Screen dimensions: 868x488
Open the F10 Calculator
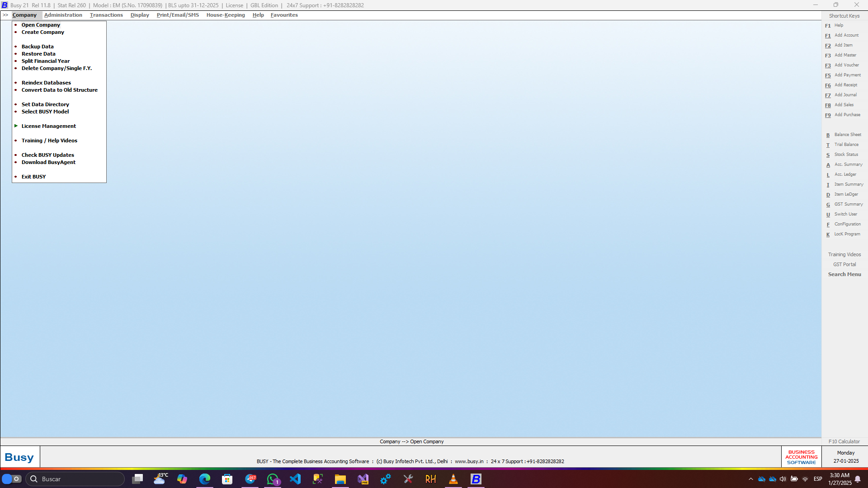844,441
